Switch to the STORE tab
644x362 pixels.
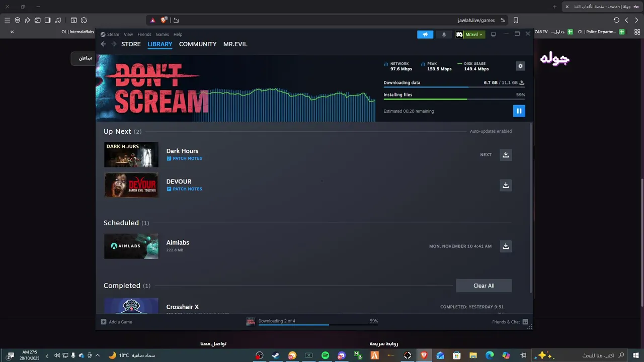(131, 44)
